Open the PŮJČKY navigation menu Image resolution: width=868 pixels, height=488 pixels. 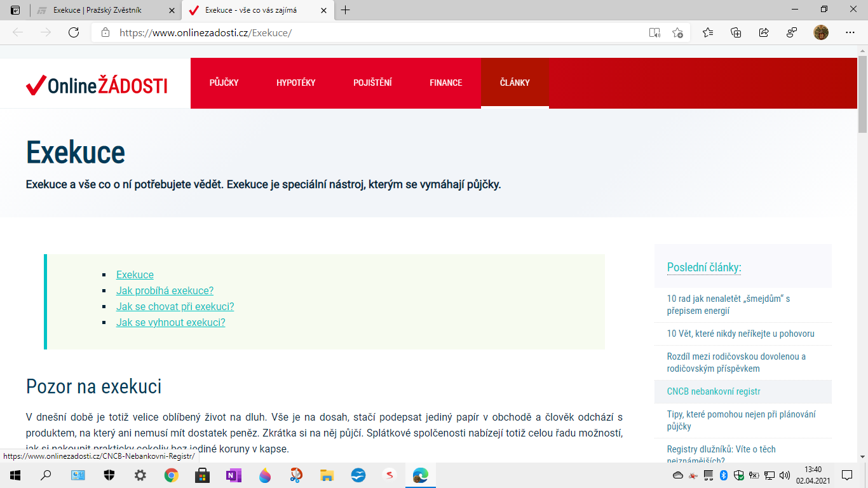[x=224, y=83]
